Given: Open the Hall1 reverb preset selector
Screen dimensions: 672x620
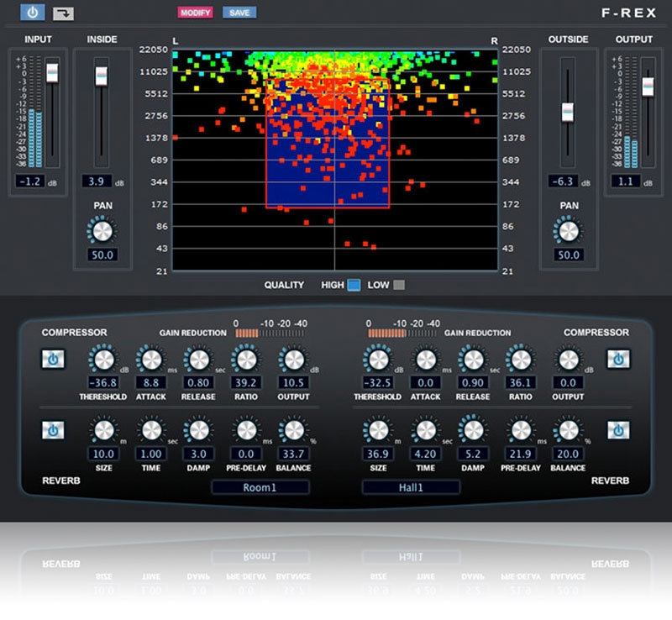Looking at the screenshot, I should pyautogui.click(x=411, y=487).
